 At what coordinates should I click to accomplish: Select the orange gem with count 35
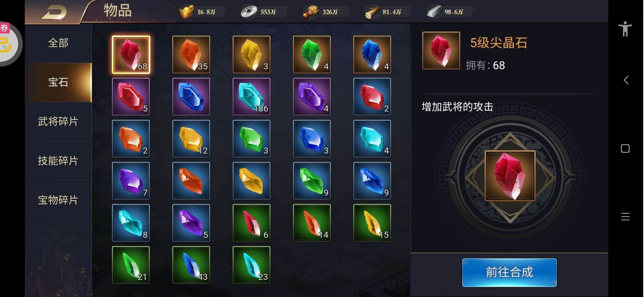click(191, 54)
